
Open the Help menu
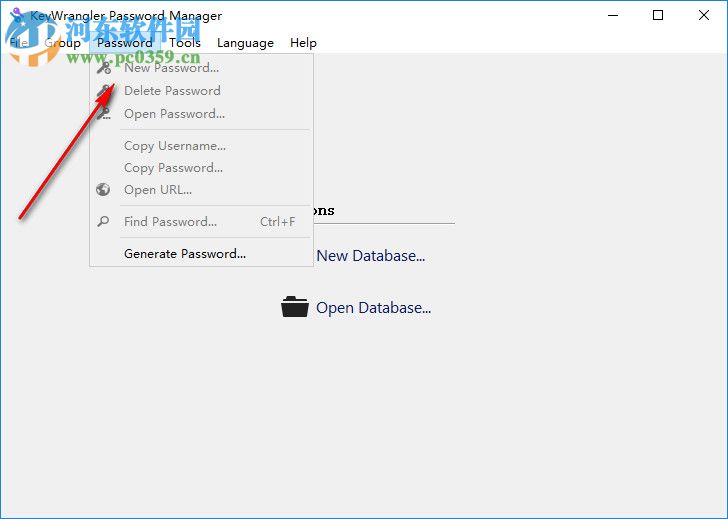303,43
